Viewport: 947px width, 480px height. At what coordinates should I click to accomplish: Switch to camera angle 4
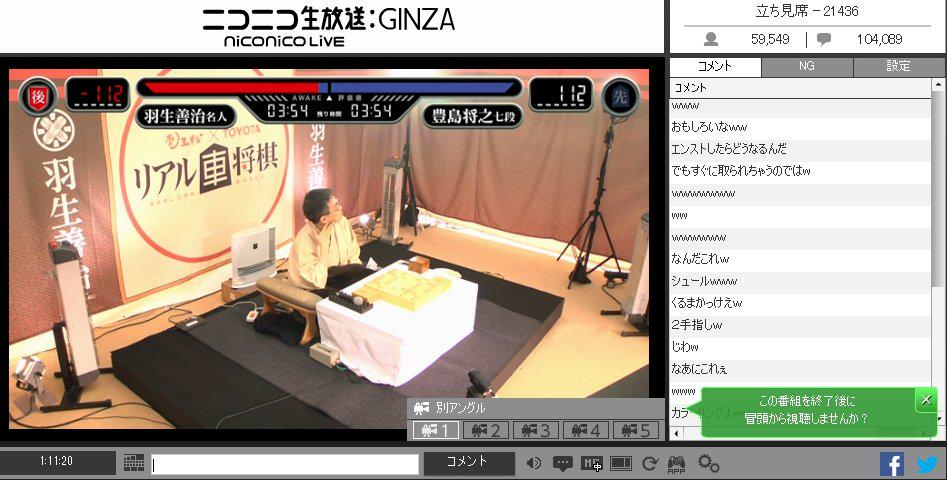point(585,430)
